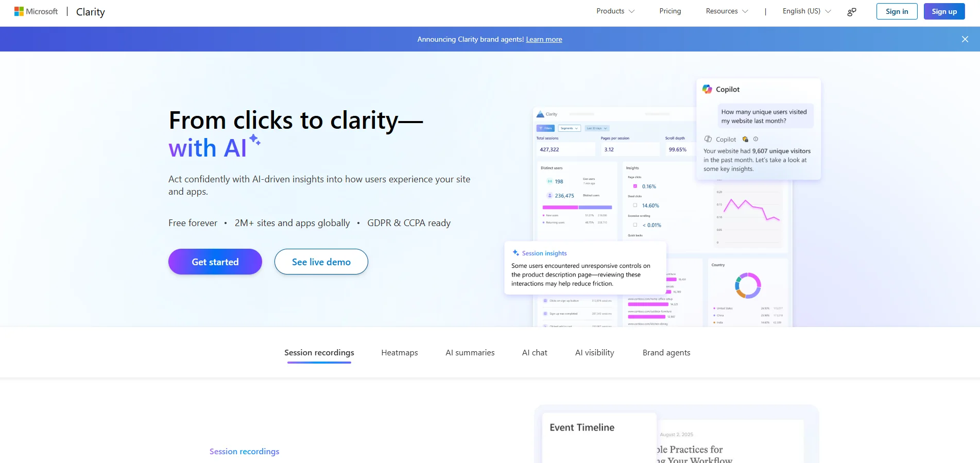
Task: Click the 'Free forever' text
Action: [x=193, y=223]
